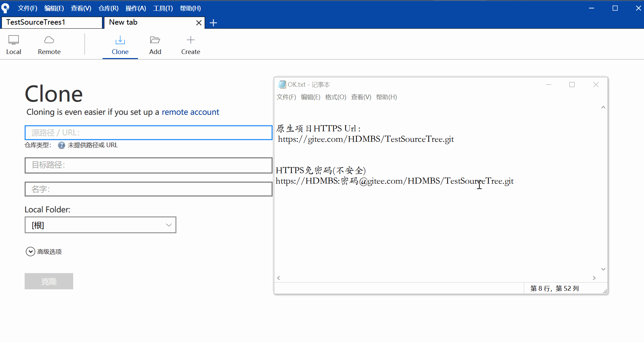Open SourceTree 查看(V) menu
The width and height of the screenshot is (644, 343).
[x=81, y=8]
